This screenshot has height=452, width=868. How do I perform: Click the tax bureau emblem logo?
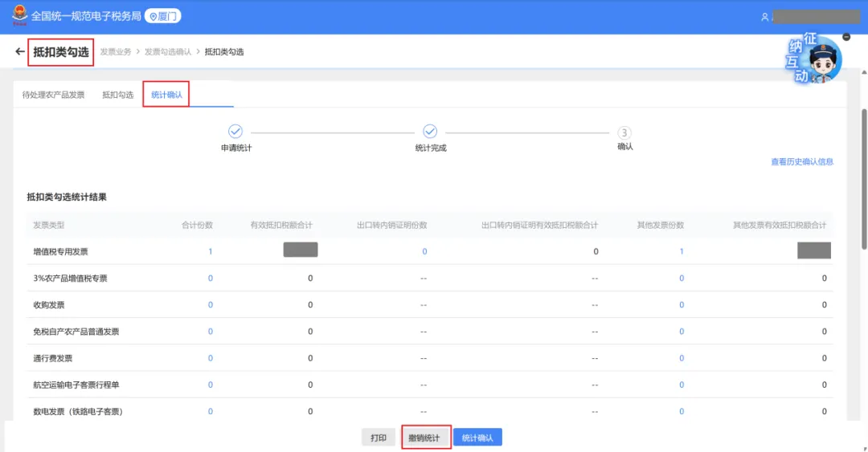pos(18,16)
